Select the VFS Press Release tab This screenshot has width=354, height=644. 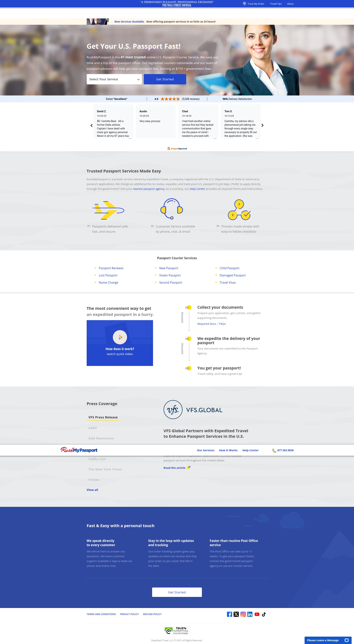(x=103, y=417)
